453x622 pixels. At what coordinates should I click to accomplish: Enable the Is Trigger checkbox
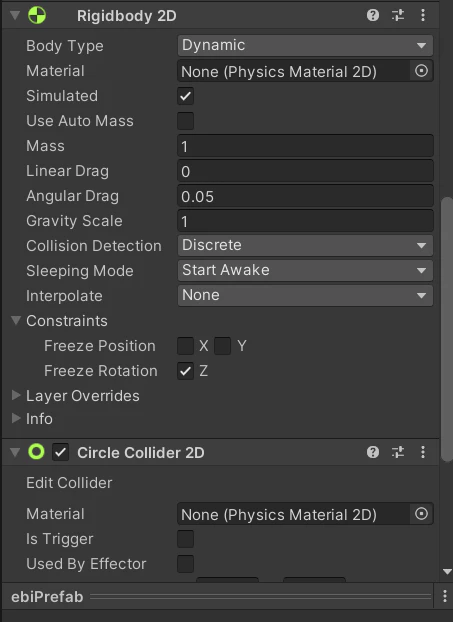point(186,539)
